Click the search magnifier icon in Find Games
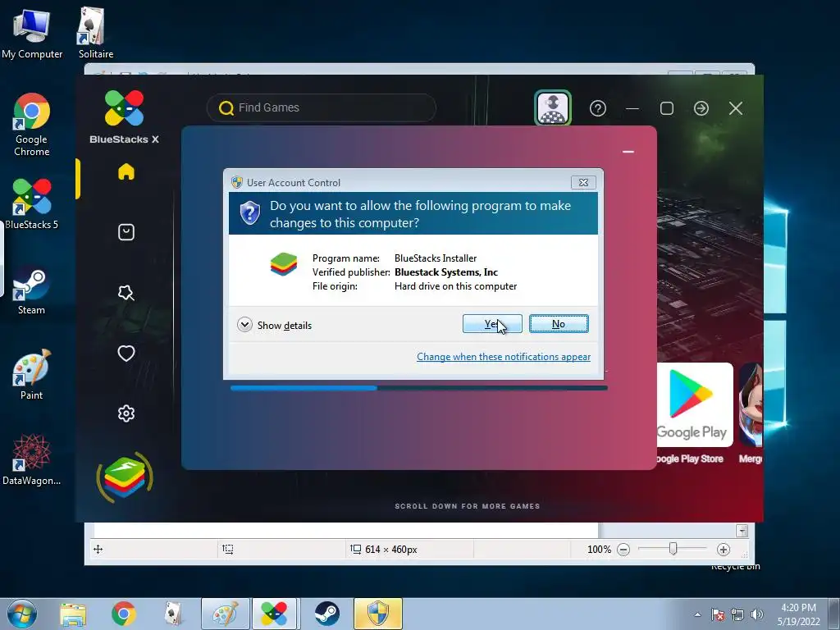 (226, 108)
